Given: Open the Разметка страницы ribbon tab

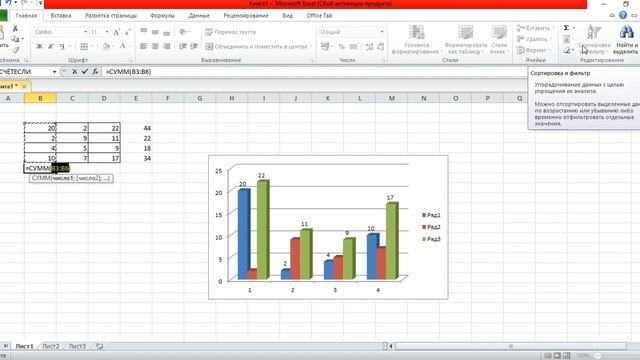Looking at the screenshot, I should point(111,16).
